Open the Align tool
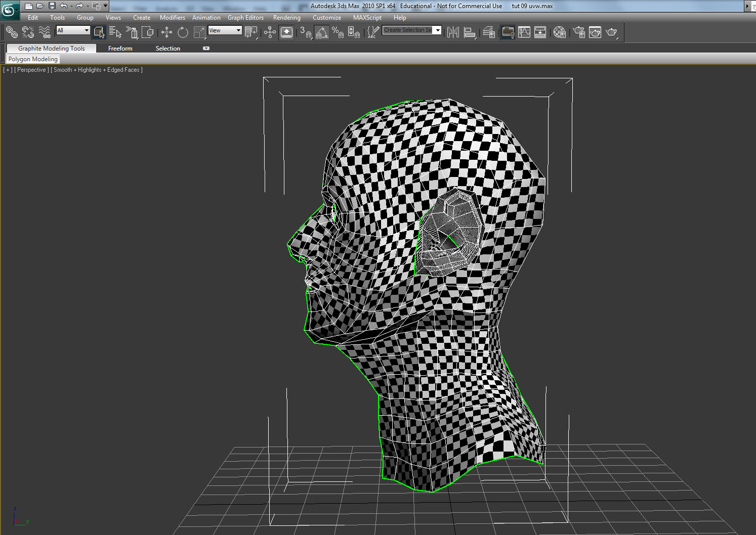This screenshot has width=756, height=535. tap(470, 32)
